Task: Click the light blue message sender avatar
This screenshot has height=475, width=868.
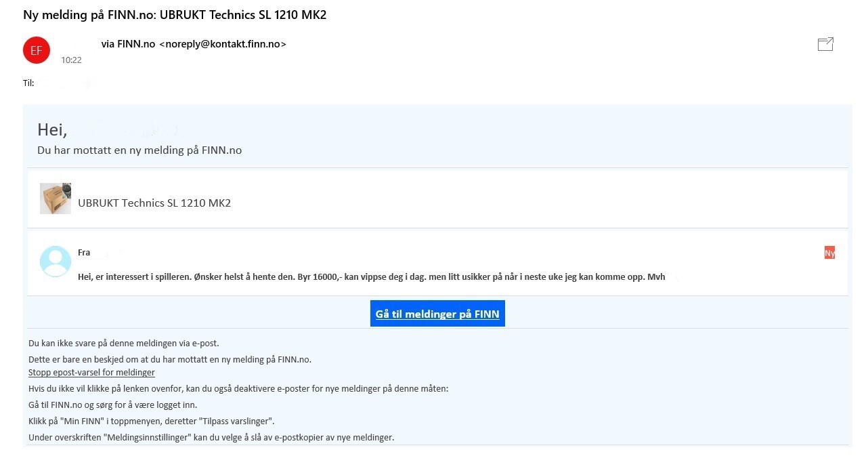Action: tap(56, 262)
